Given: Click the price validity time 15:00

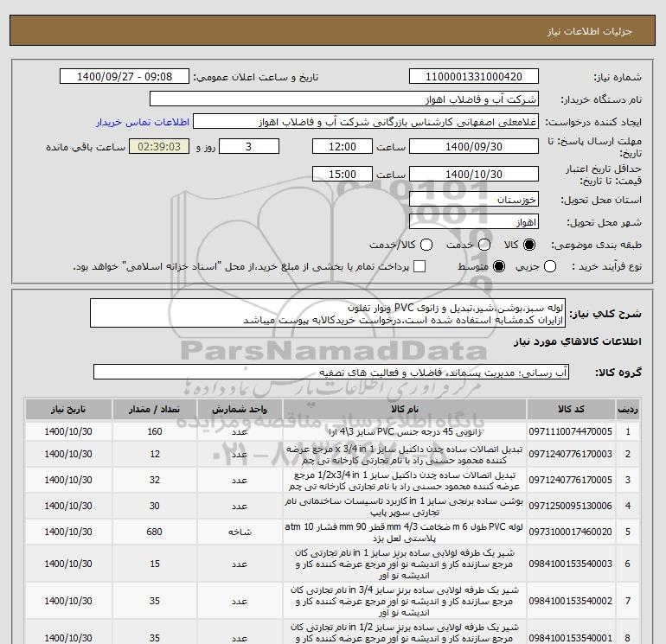Looking at the screenshot, I should click(343, 174).
